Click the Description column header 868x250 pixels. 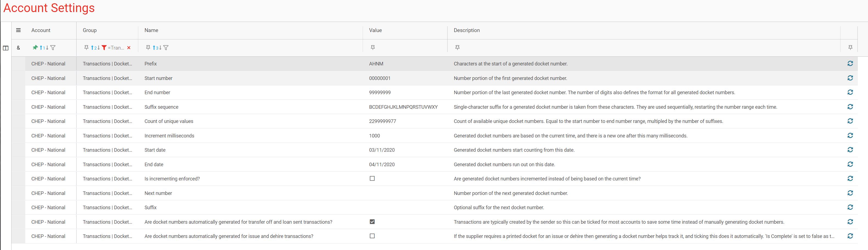point(466,30)
